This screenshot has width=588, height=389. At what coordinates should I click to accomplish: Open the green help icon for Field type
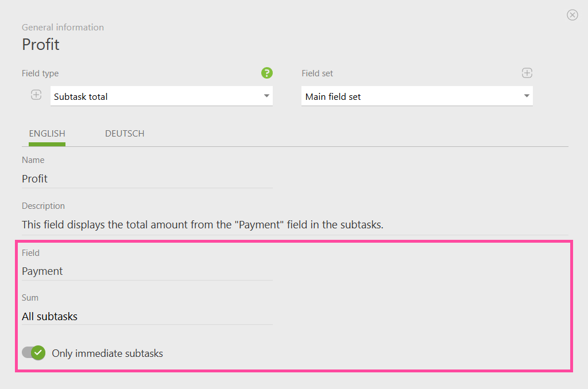tap(267, 73)
